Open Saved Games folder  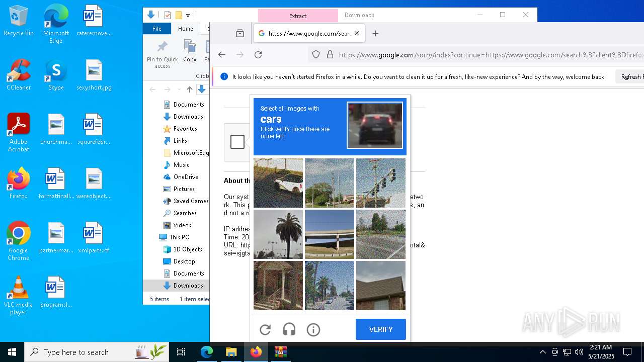click(191, 201)
